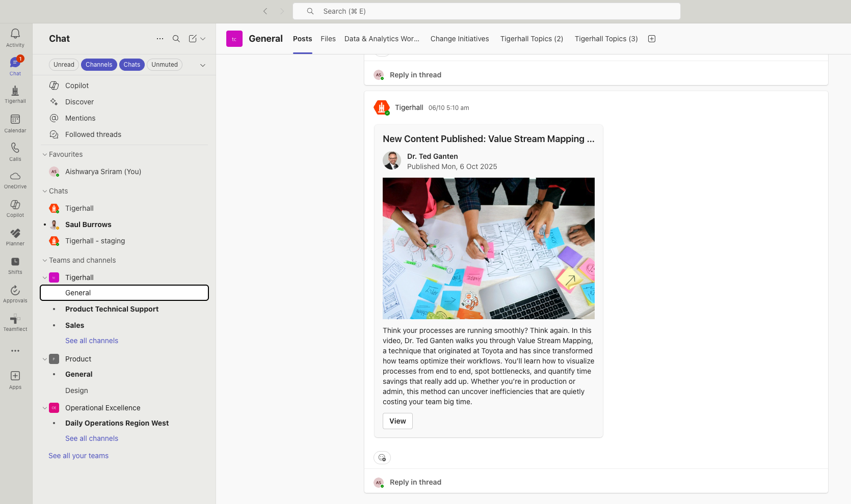
Task: Open the Value Stream Mapping card title
Action: click(489, 139)
